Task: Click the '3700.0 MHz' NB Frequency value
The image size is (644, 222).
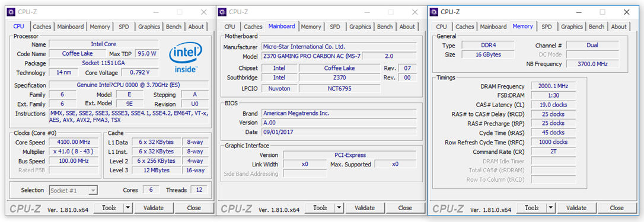Action: click(x=592, y=64)
